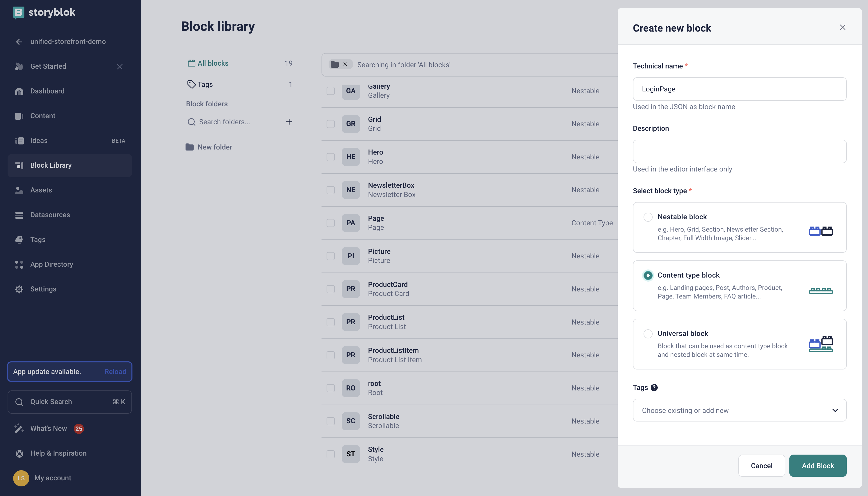This screenshot has height=496, width=868.
Task: Click the LS account avatar
Action: (21, 478)
